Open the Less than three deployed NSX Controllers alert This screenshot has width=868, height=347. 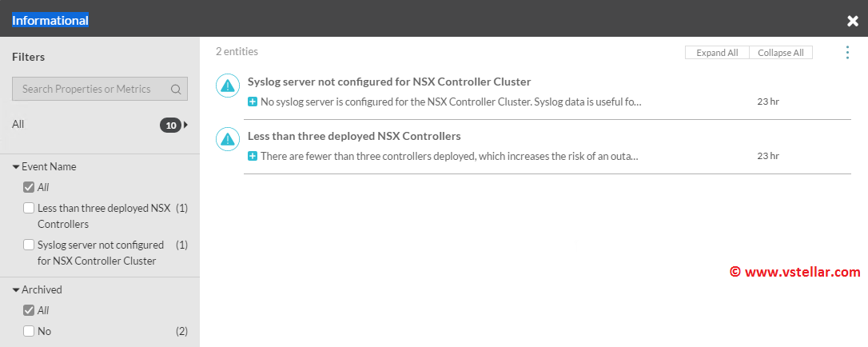click(354, 136)
